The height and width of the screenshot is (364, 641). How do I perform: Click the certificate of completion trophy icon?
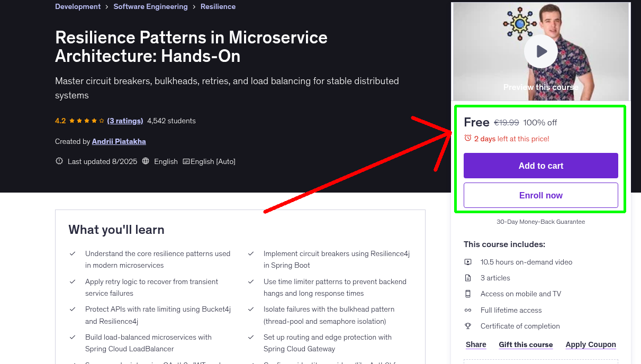click(x=468, y=326)
